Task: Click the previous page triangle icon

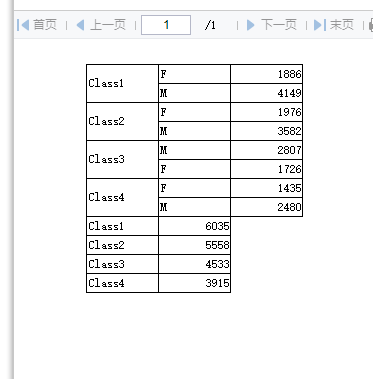Action: click(80, 25)
